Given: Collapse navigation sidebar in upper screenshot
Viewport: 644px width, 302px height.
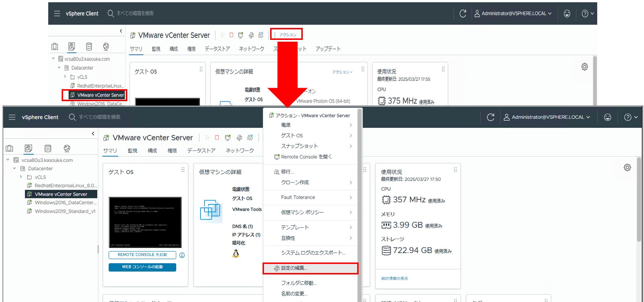Looking at the screenshot, I should pos(121,31).
